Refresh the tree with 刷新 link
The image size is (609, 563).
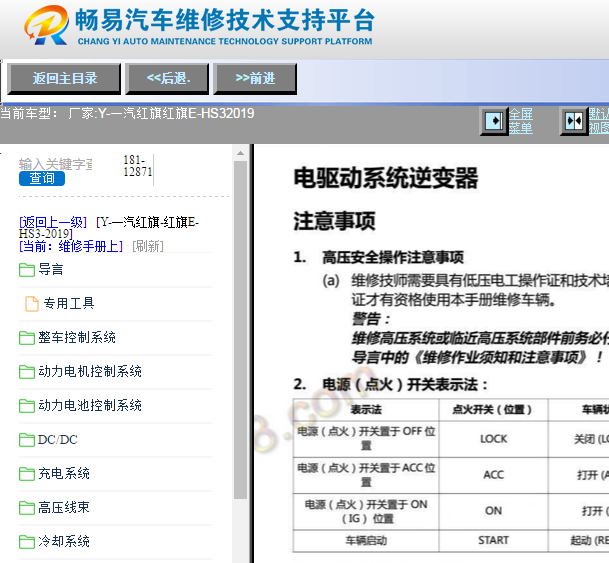click(148, 246)
